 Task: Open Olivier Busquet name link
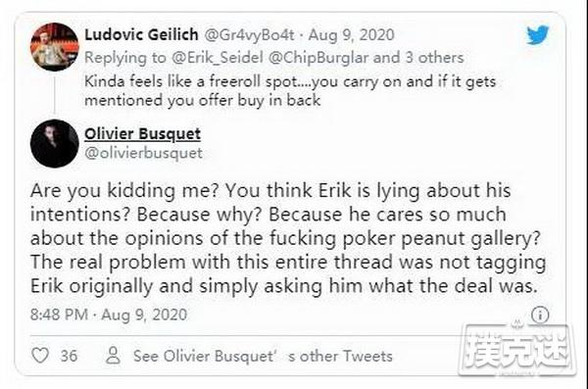coord(142,134)
